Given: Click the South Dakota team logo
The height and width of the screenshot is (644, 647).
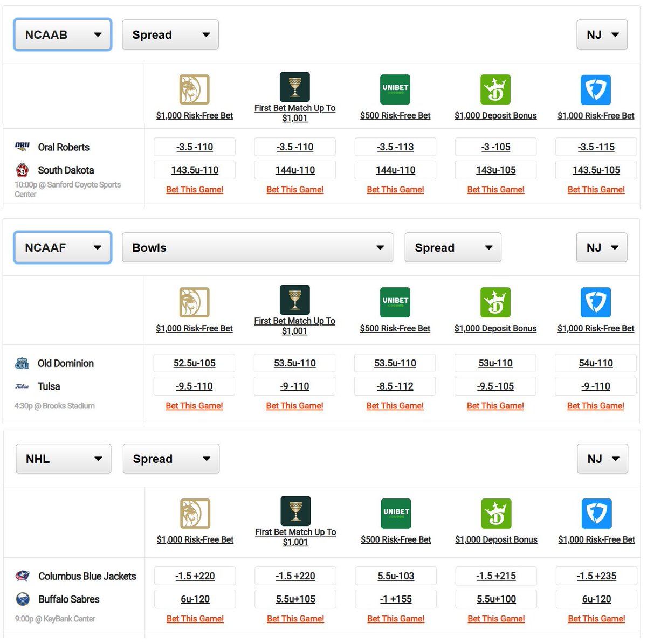Looking at the screenshot, I should tap(22, 170).
